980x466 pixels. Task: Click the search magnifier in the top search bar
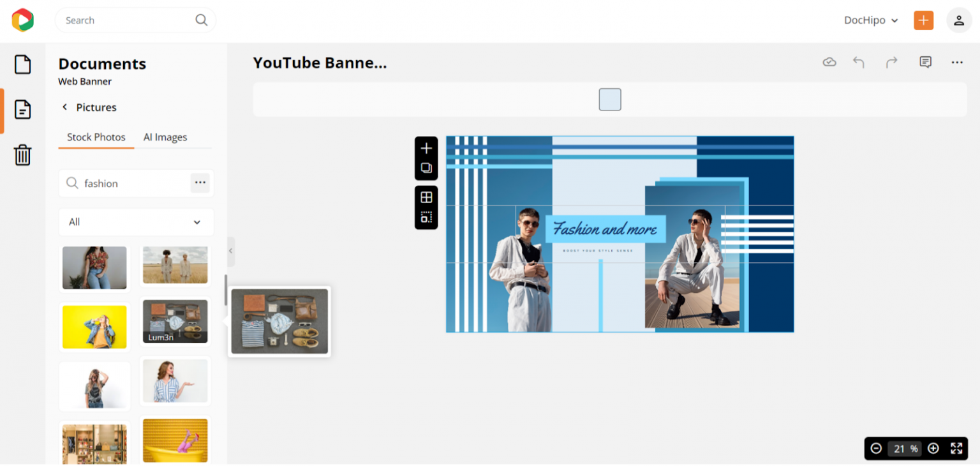click(x=201, y=20)
